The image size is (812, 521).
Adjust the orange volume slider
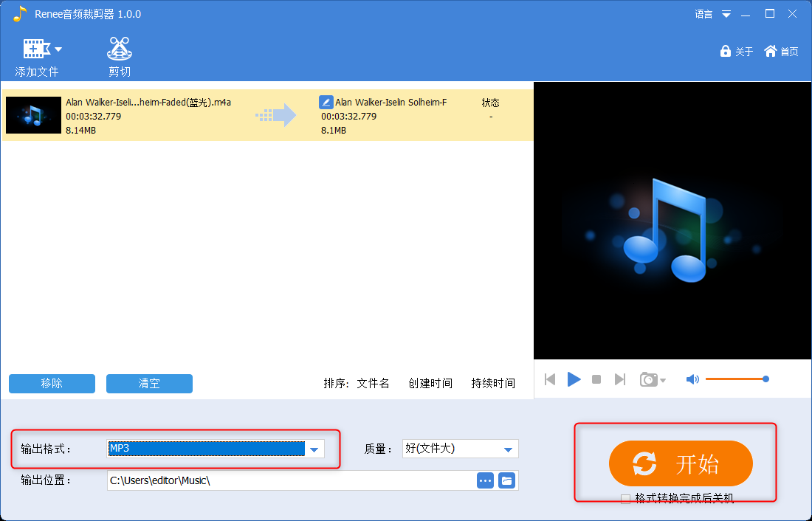click(737, 379)
